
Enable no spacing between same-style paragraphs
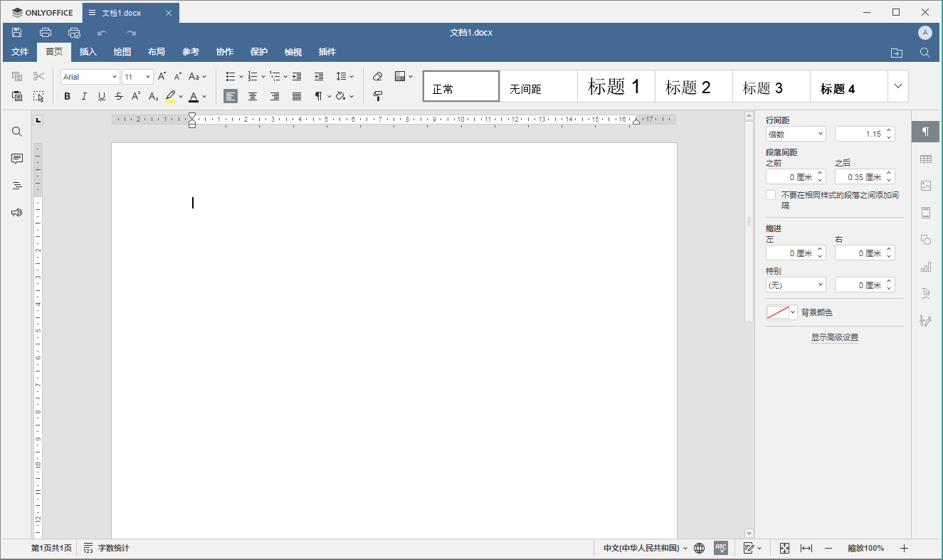tap(771, 195)
